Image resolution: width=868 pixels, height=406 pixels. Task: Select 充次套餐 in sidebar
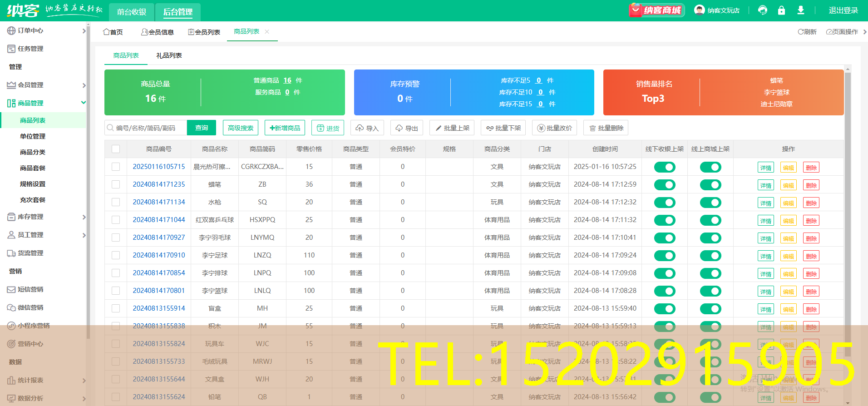[x=33, y=200]
